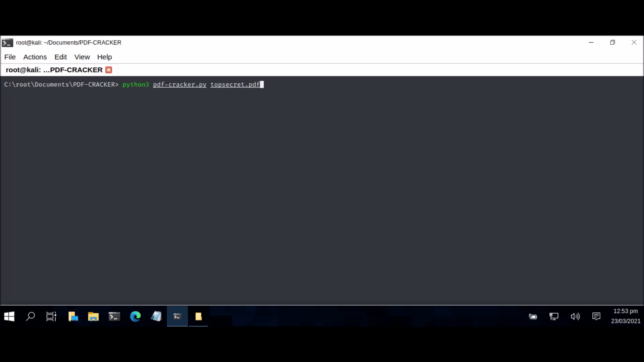Select the root@kali PDF-CRACKER tab
Image resolution: width=644 pixels, height=362 pixels.
pyautogui.click(x=54, y=70)
